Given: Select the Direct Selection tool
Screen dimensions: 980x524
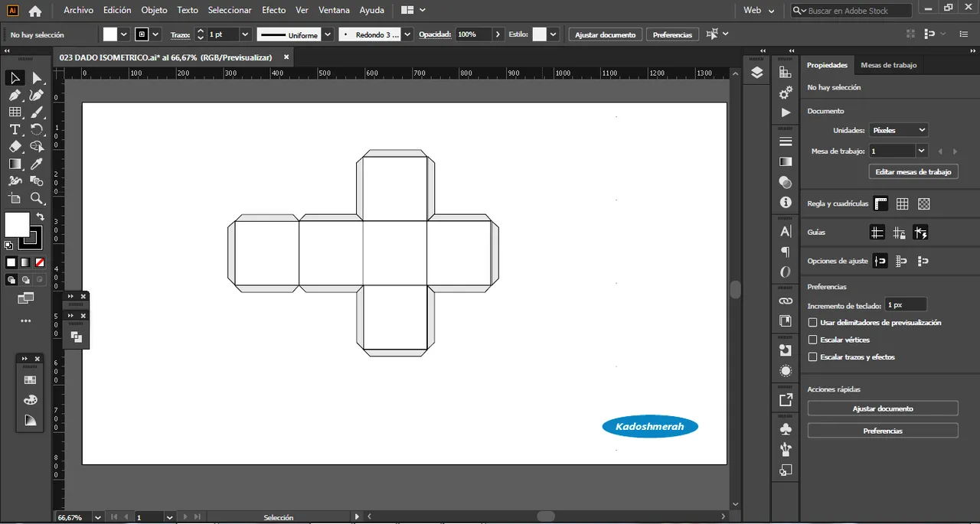Looking at the screenshot, I should [37, 78].
